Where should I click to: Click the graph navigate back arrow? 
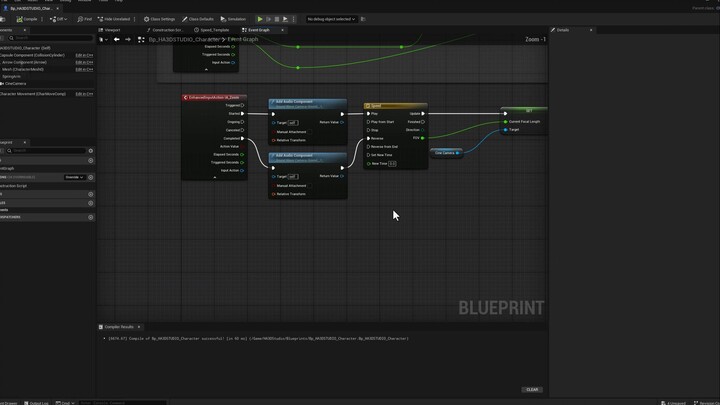pyautogui.click(x=116, y=39)
